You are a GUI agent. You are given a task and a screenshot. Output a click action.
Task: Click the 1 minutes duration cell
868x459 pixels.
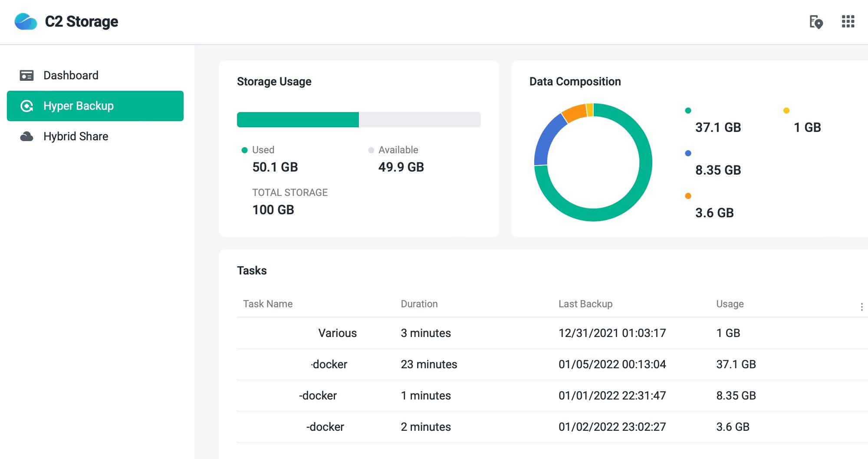[x=426, y=396]
